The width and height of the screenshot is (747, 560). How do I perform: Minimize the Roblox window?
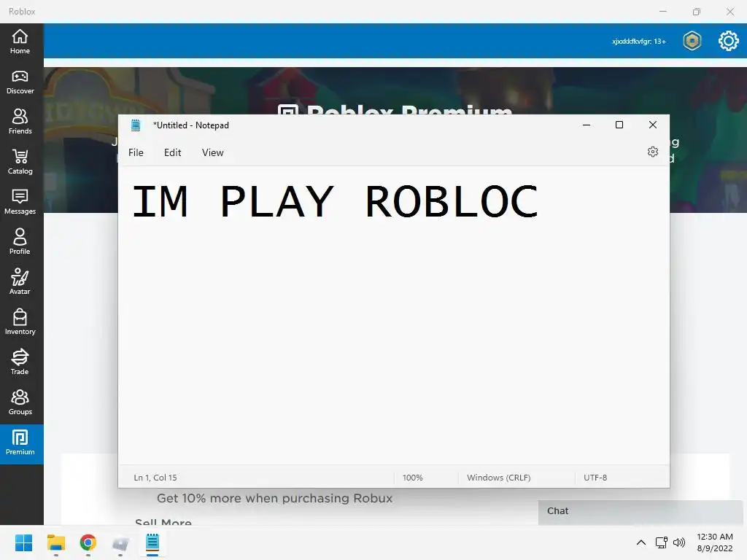click(662, 12)
